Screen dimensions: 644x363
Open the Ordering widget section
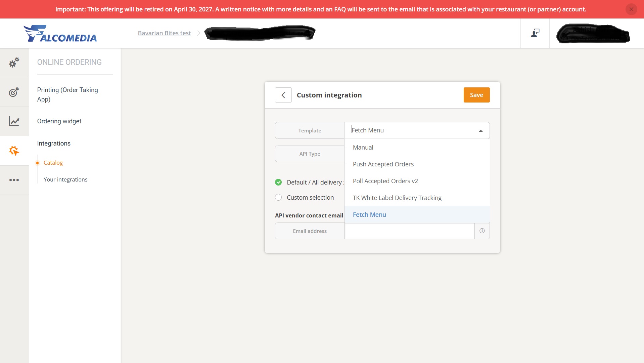click(59, 121)
